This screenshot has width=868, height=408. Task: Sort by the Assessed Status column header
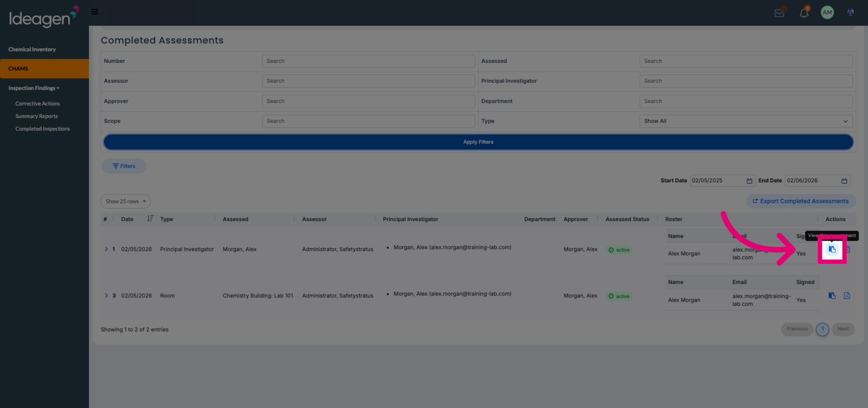(x=627, y=219)
